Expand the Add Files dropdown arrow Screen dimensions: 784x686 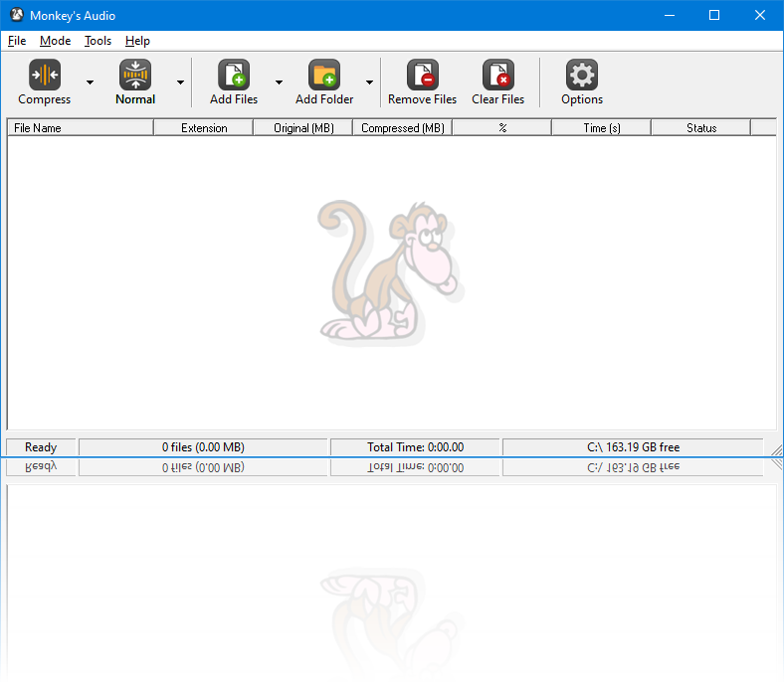[x=279, y=83]
